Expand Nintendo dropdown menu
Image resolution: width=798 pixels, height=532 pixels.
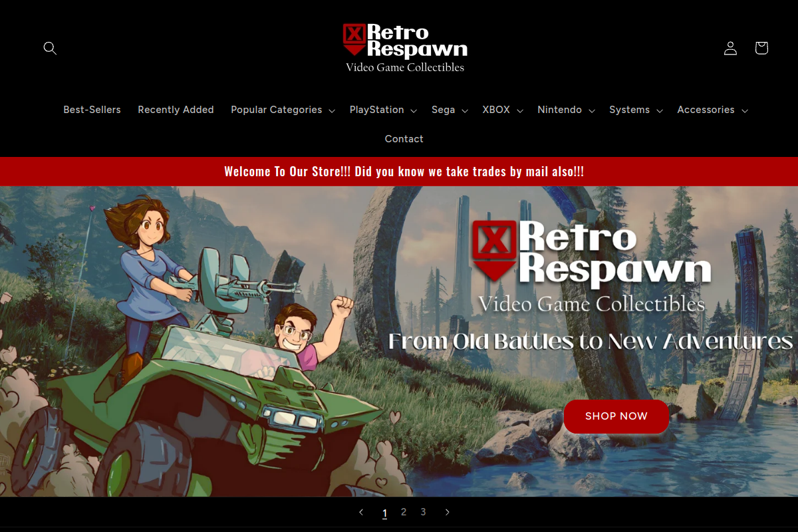pyautogui.click(x=566, y=110)
